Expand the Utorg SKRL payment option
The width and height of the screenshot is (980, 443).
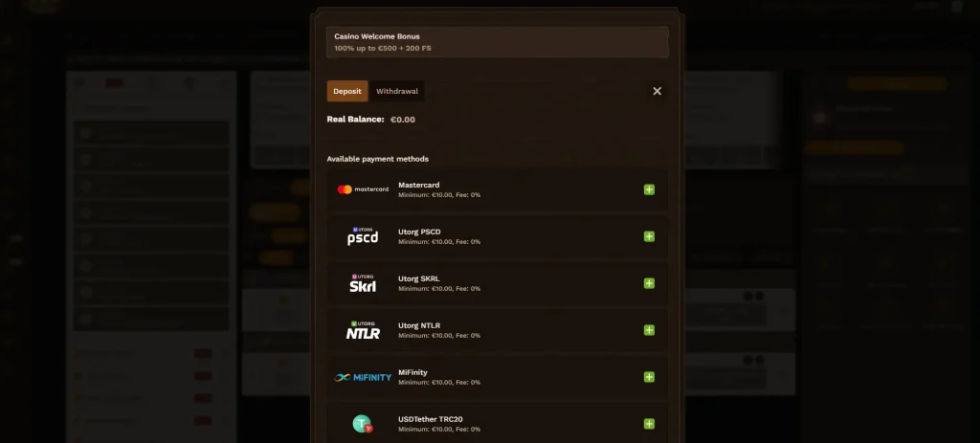point(650,283)
